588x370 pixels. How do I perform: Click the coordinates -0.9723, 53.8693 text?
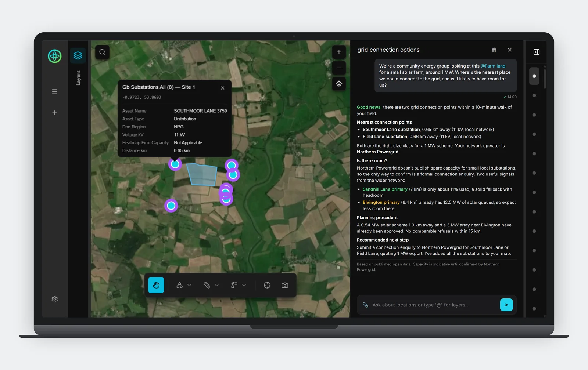click(142, 97)
